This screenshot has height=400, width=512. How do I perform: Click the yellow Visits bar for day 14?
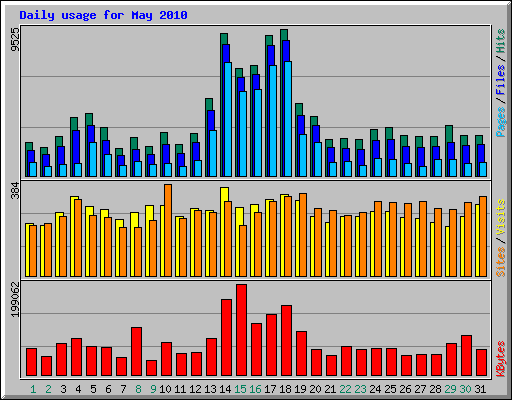pyautogui.click(x=223, y=232)
